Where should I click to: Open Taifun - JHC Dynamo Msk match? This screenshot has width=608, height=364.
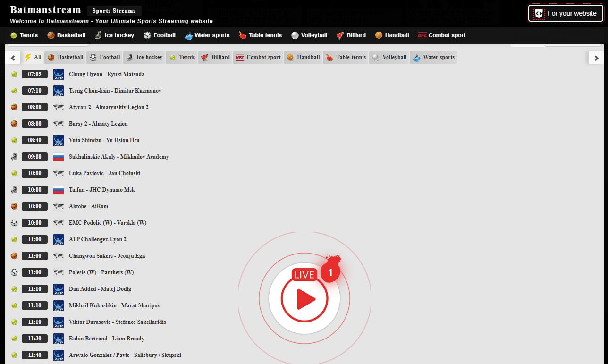click(102, 190)
